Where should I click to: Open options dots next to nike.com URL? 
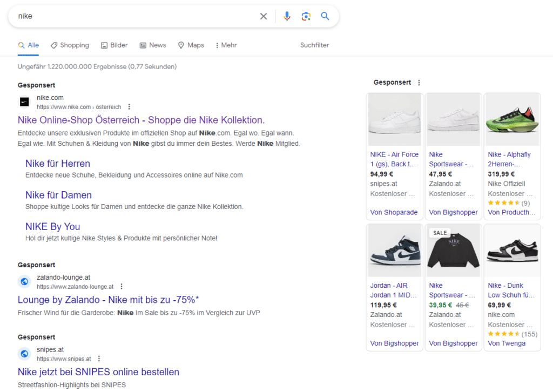point(129,106)
